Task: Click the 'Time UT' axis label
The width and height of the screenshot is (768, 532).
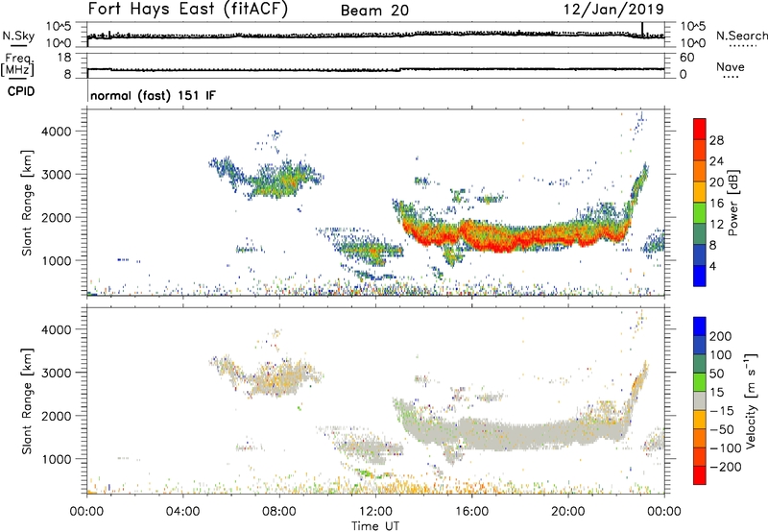Action: point(375,525)
